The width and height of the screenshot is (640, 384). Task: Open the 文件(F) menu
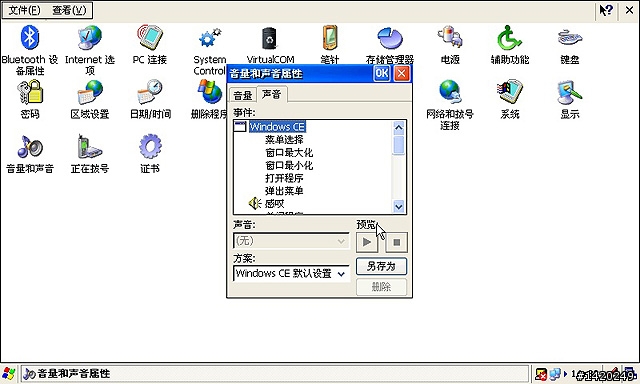point(24,10)
